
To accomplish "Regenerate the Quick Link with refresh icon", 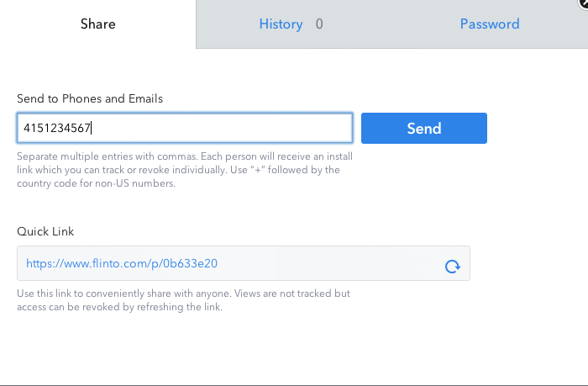I will [452, 267].
